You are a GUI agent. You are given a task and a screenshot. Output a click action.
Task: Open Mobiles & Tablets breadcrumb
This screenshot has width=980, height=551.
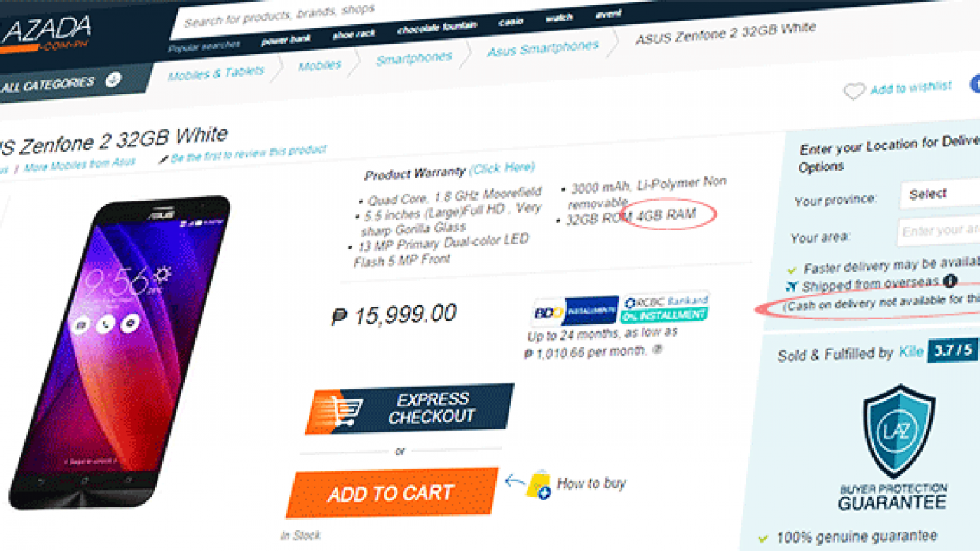tap(216, 73)
